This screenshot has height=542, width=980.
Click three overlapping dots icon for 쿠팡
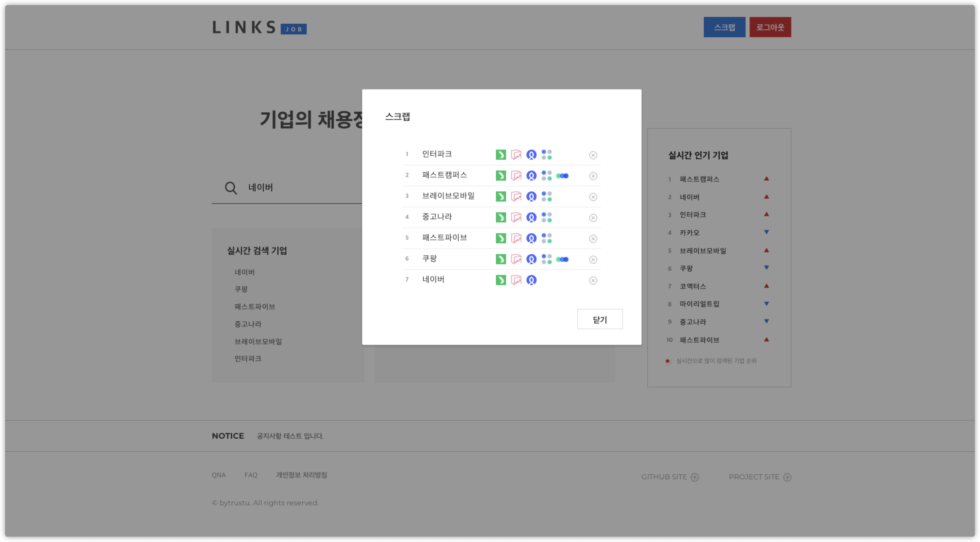[562, 259]
